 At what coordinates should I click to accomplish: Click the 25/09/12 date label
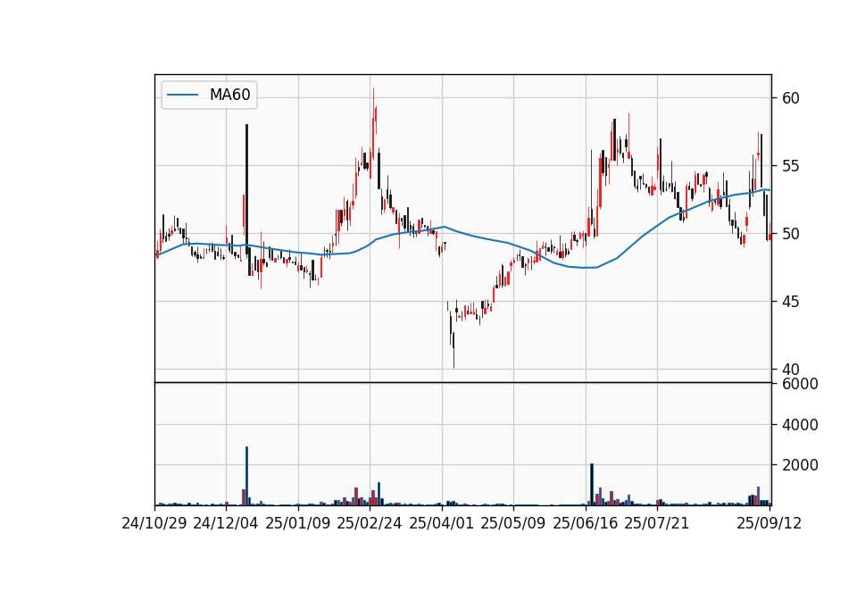pos(770,523)
